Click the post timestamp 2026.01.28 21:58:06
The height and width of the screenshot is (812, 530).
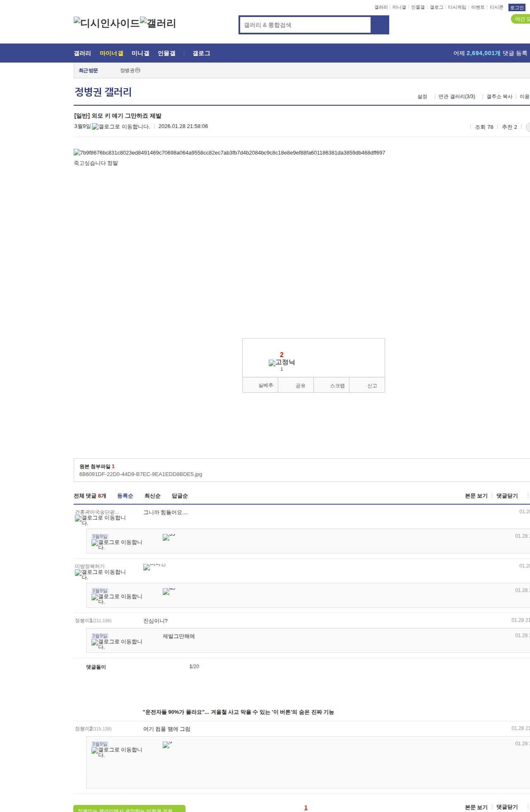[183, 126]
